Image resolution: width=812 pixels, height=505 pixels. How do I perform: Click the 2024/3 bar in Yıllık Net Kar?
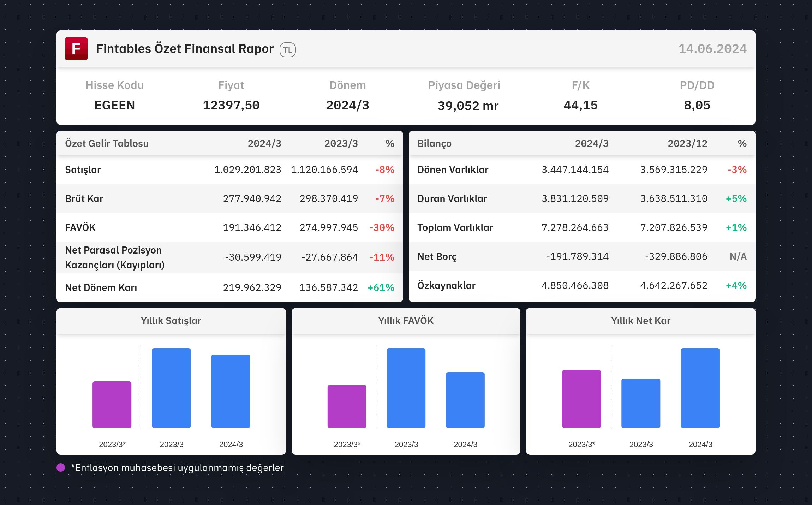tap(700, 388)
